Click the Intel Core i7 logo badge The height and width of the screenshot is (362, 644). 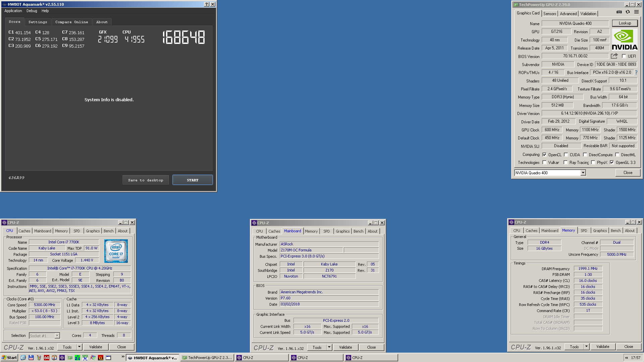(x=116, y=251)
